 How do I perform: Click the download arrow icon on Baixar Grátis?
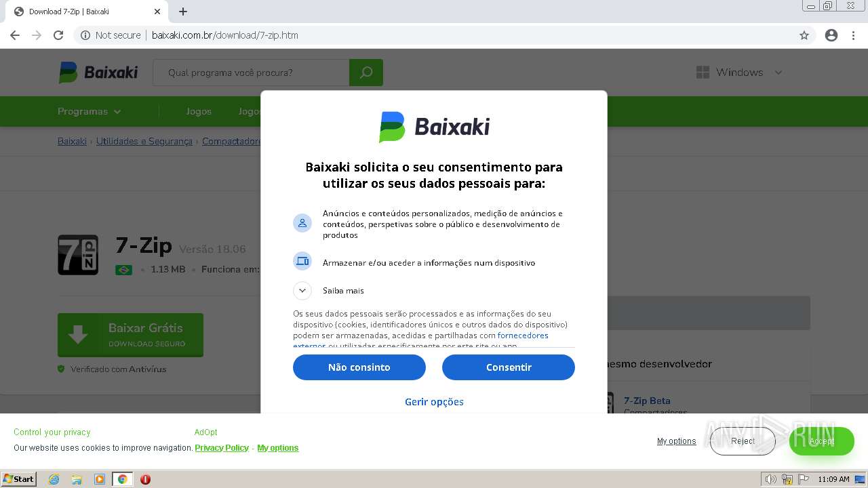[78, 335]
